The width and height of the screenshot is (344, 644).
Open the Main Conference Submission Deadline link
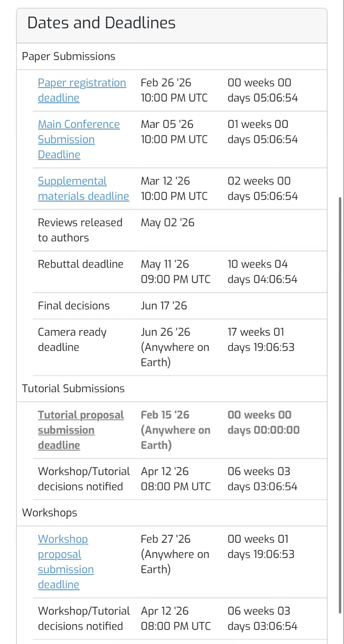[x=78, y=139]
